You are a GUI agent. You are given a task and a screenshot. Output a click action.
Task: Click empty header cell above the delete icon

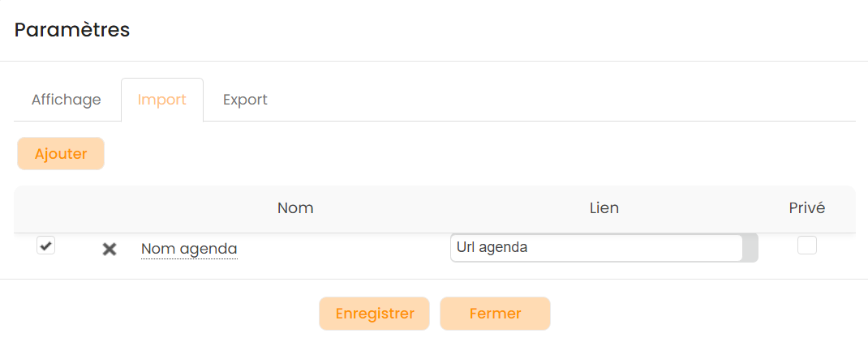point(110,208)
